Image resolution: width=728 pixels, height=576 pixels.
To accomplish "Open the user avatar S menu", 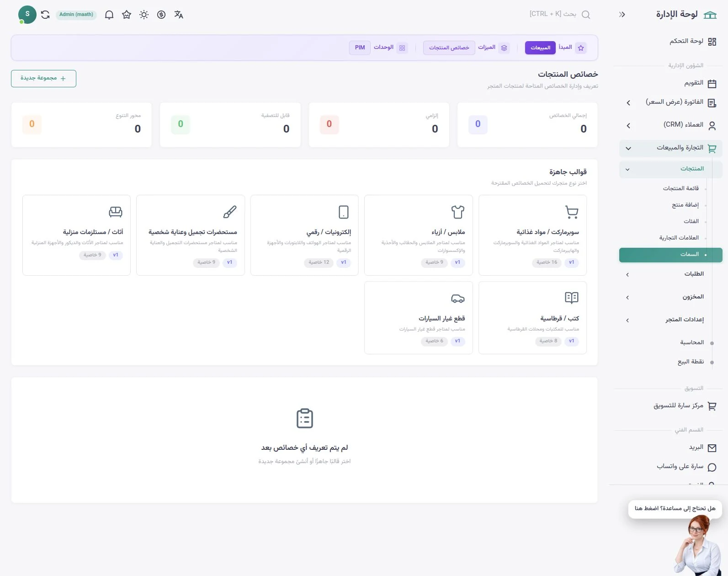I will pos(27,15).
